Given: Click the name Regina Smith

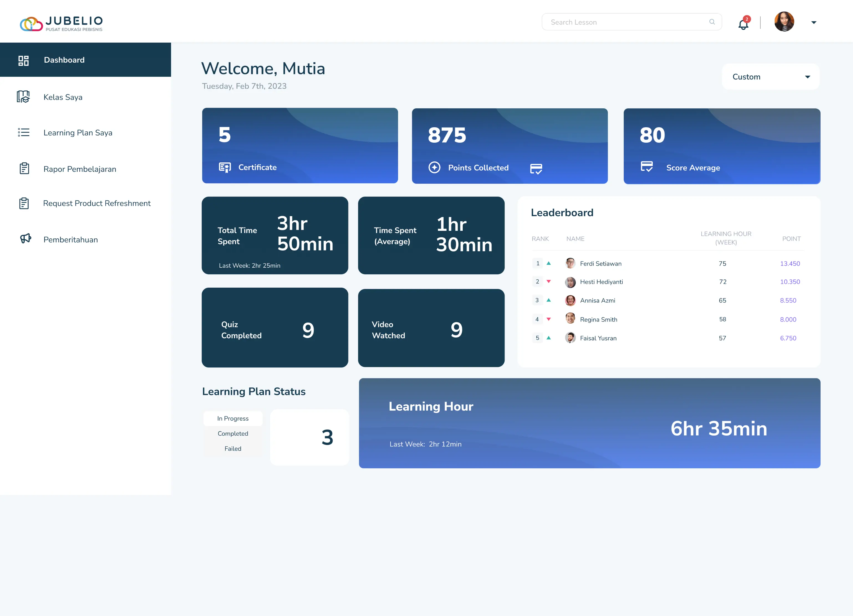Looking at the screenshot, I should (x=599, y=319).
